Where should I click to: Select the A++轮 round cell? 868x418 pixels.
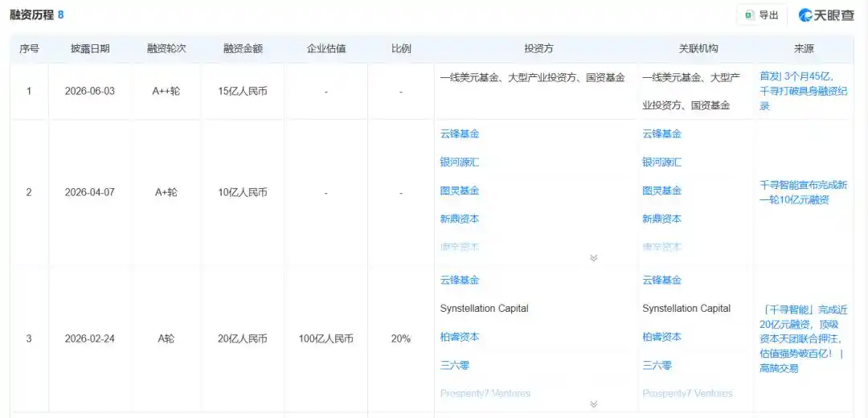(166, 92)
